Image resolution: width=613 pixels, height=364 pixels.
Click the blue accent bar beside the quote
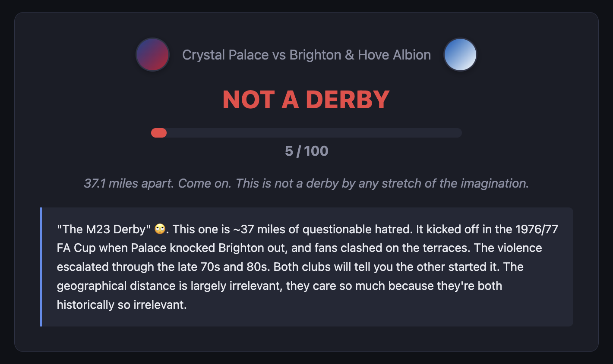(41, 267)
